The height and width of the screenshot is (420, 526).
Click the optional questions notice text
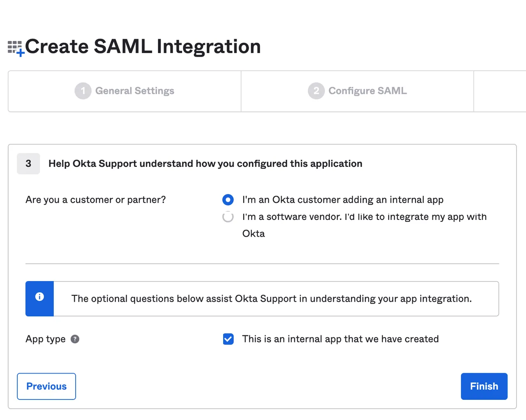coord(272,299)
